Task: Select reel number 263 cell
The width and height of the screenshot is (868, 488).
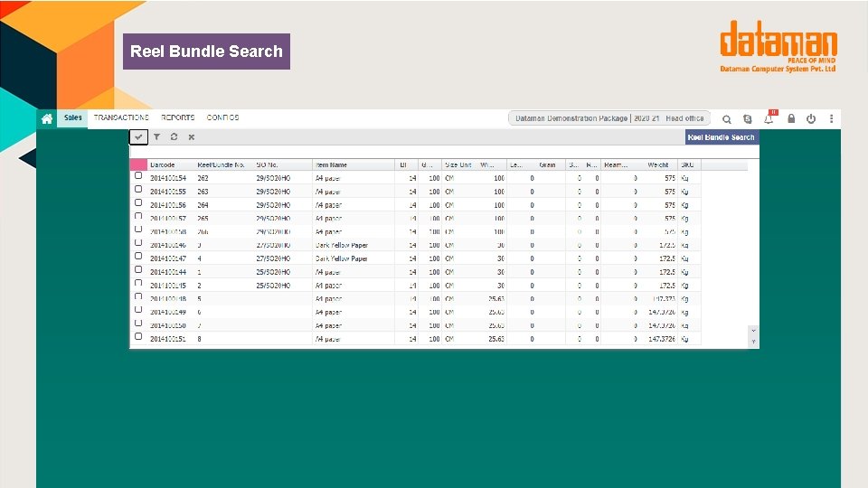Action: tap(203, 192)
